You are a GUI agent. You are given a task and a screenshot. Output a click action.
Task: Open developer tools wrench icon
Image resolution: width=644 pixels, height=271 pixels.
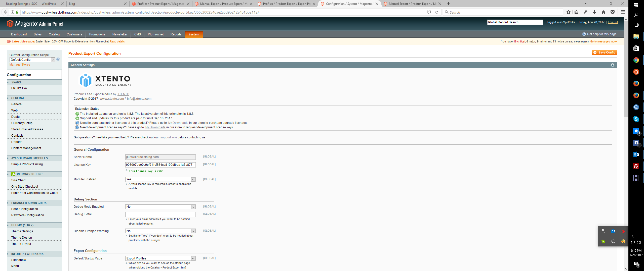point(585,12)
